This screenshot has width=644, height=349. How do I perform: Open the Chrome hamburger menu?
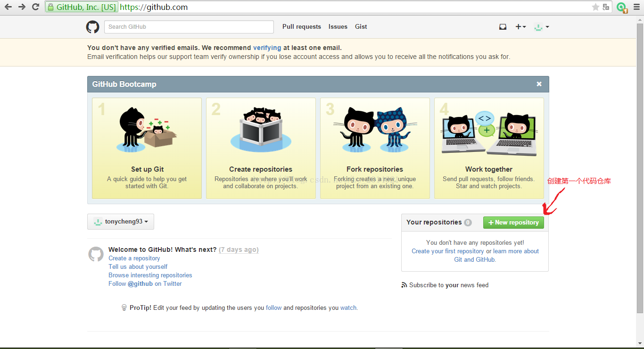(636, 7)
